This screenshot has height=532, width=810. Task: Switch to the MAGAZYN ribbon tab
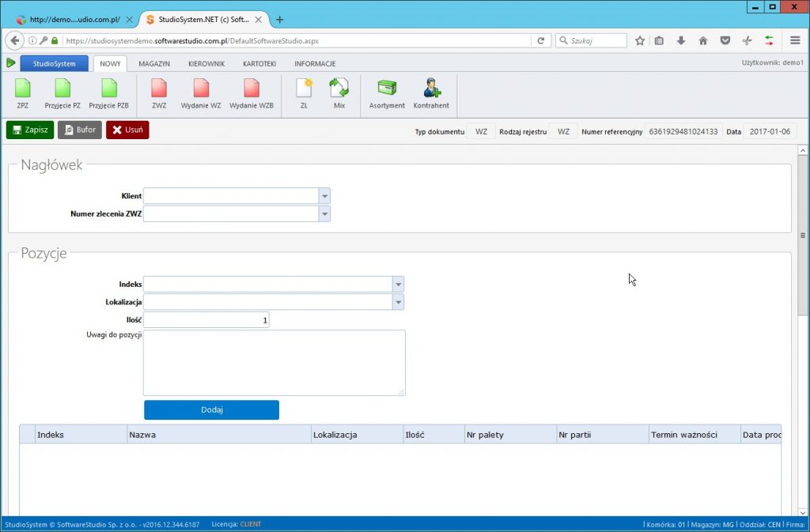[154, 63]
